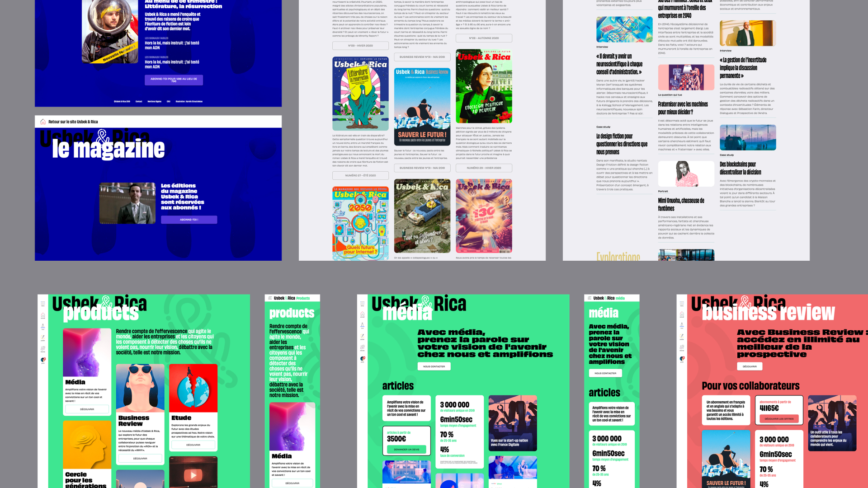Click '3500€' articles price card

pos(406,441)
